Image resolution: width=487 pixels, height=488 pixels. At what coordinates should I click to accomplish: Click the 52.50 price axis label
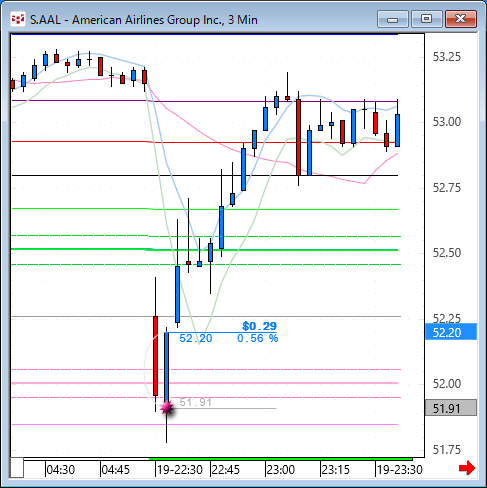pos(447,253)
